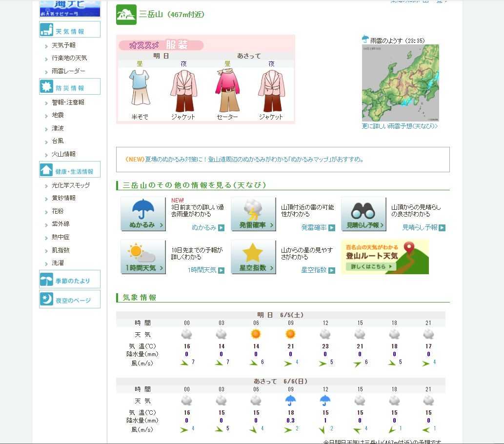Click the green mountain icon beside 三岳山

click(126, 15)
